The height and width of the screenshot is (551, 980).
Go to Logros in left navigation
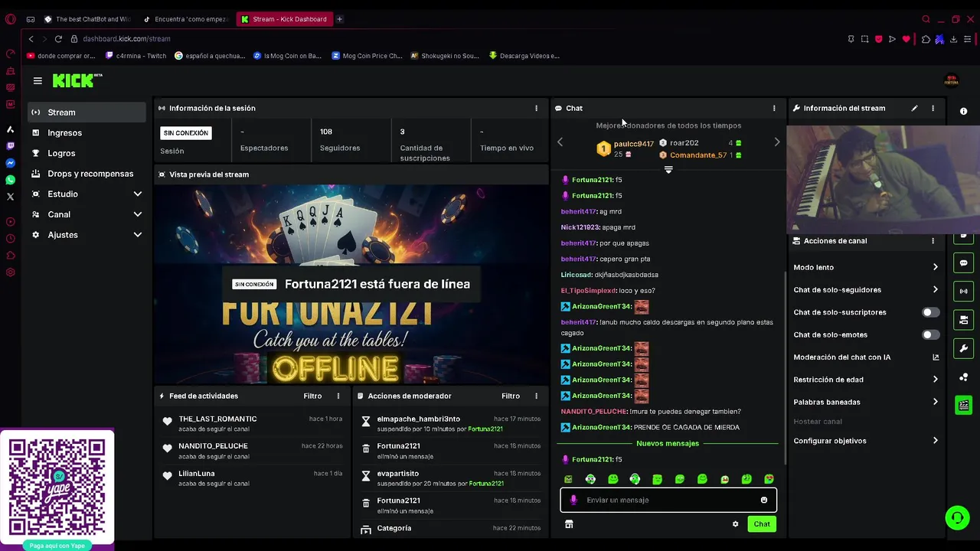(x=87, y=153)
